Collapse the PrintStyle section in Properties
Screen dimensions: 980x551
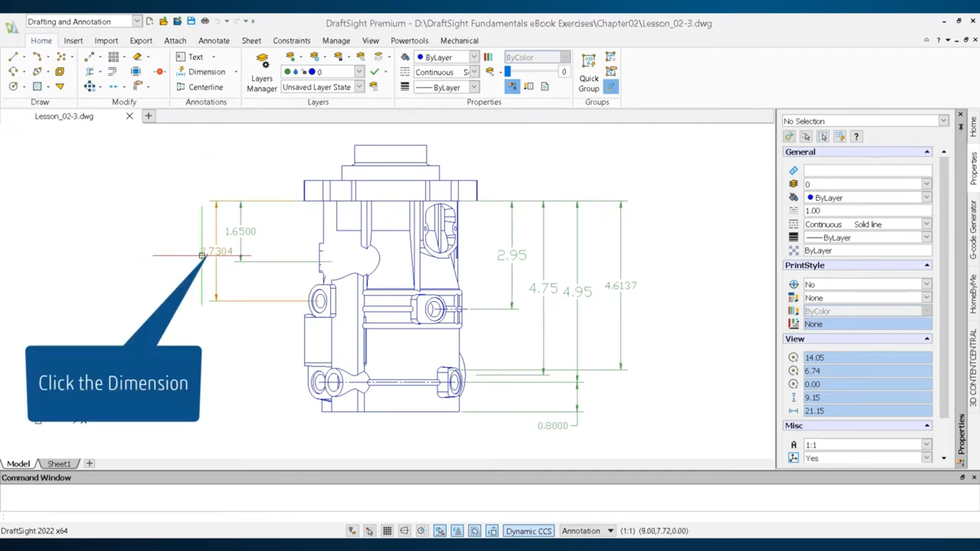click(926, 265)
